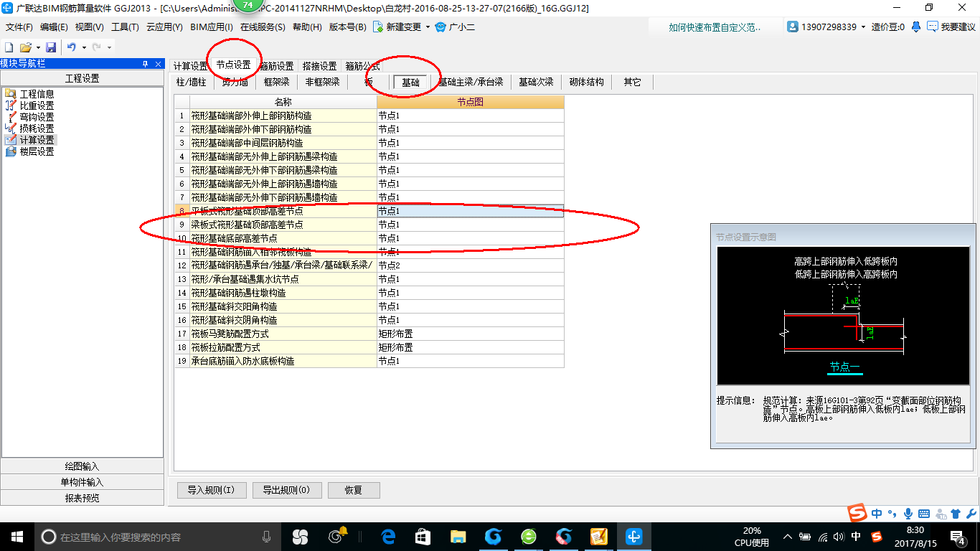Click the Windows taskbar search box
980x551 pixels.
coord(158,536)
